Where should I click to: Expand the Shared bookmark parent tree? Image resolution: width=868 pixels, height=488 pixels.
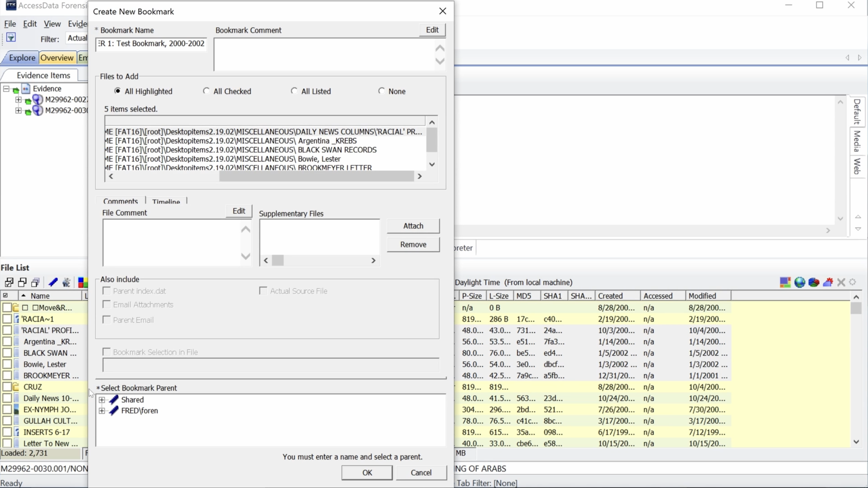coord(101,399)
